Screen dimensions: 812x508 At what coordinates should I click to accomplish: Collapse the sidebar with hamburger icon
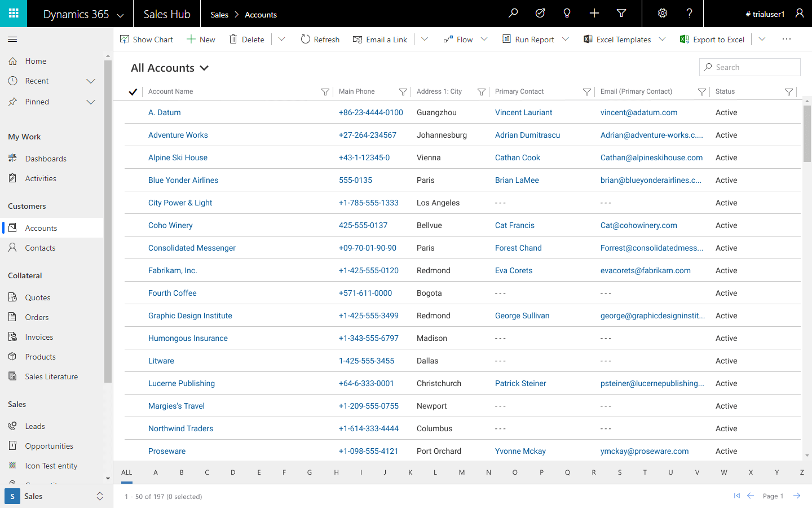coord(12,40)
